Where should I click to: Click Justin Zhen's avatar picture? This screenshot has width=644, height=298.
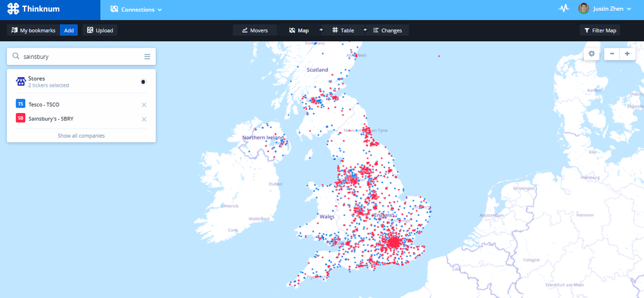[x=584, y=8]
